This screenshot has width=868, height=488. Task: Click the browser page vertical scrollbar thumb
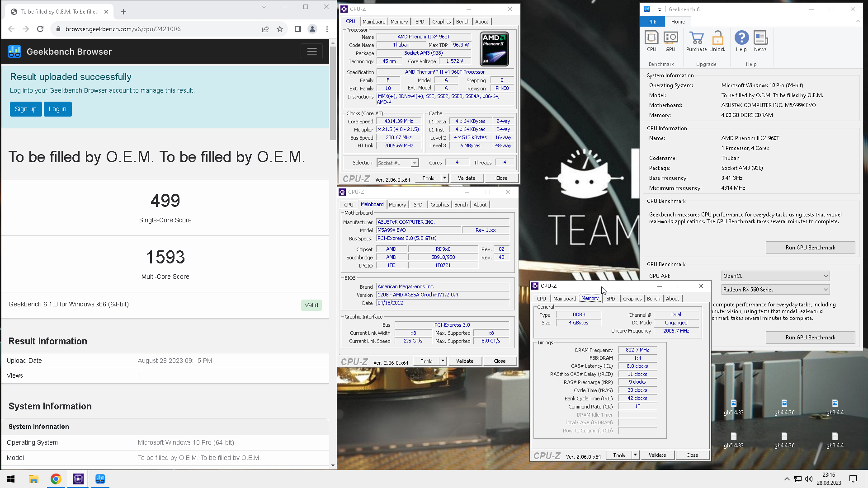pyautogui.click(x=333, y=93)
